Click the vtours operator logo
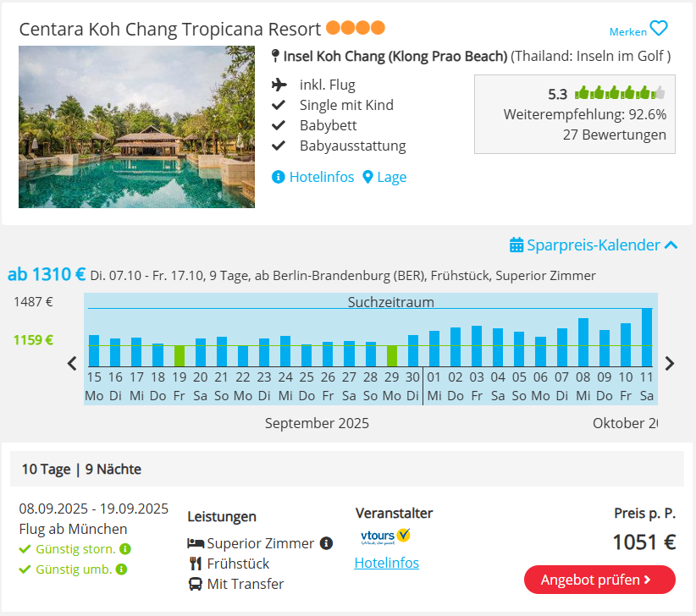 [385, 536]
